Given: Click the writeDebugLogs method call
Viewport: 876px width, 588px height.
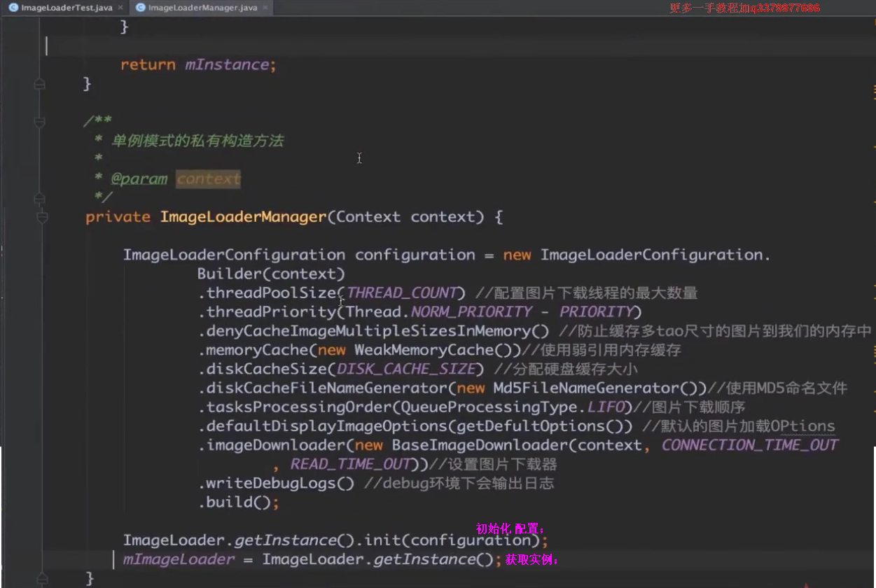Looking at the screenshot, I should pos(272,483).
